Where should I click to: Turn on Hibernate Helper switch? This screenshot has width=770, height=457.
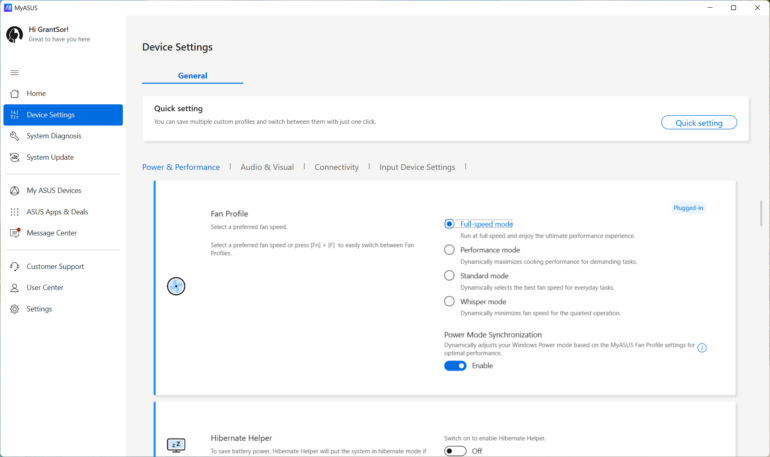(455, 451)
